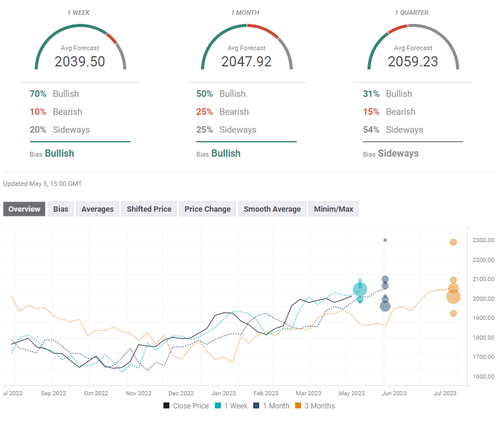The height and width of the screenshot is (421, 504).
Task: Click the 1 Quarter gauge forecast 2059.23
Action: (x=412, y=62)
